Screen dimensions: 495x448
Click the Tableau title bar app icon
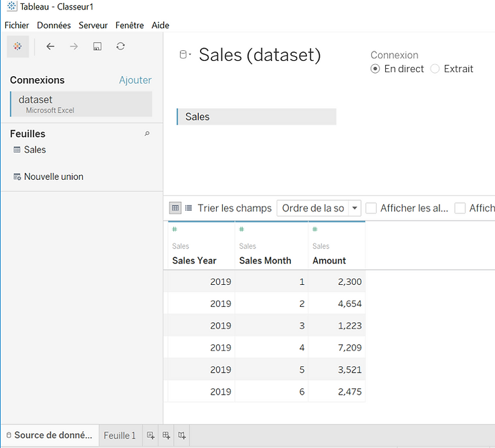pos(11,6)
